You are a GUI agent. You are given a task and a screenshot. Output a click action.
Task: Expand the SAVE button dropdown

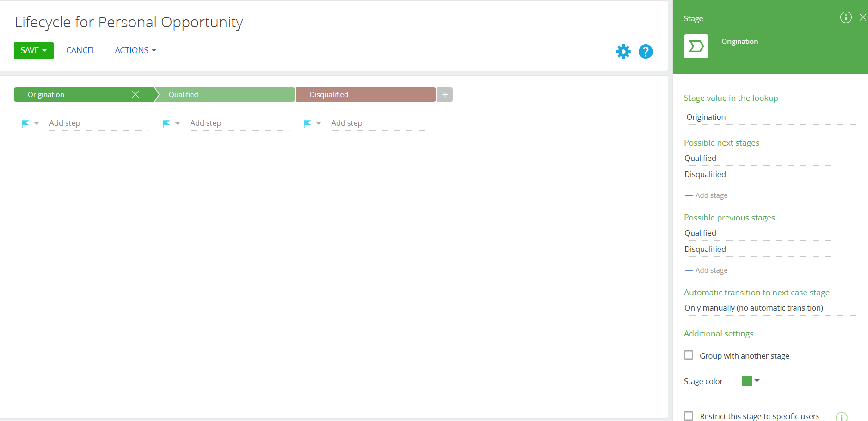pyautogui.click(x=44, y=50)
